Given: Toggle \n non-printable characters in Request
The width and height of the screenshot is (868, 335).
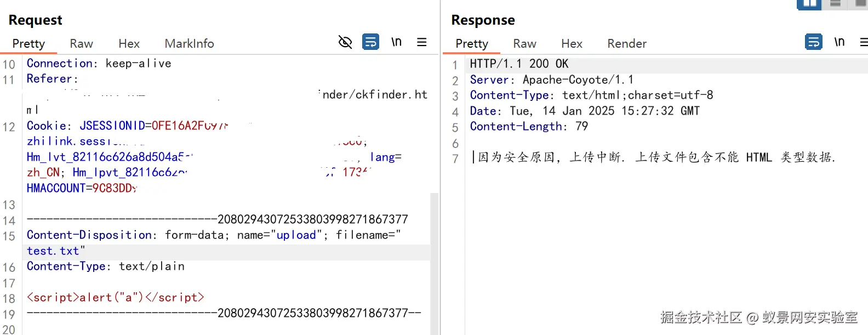Looking at the screenshot, I should (396, 42).
